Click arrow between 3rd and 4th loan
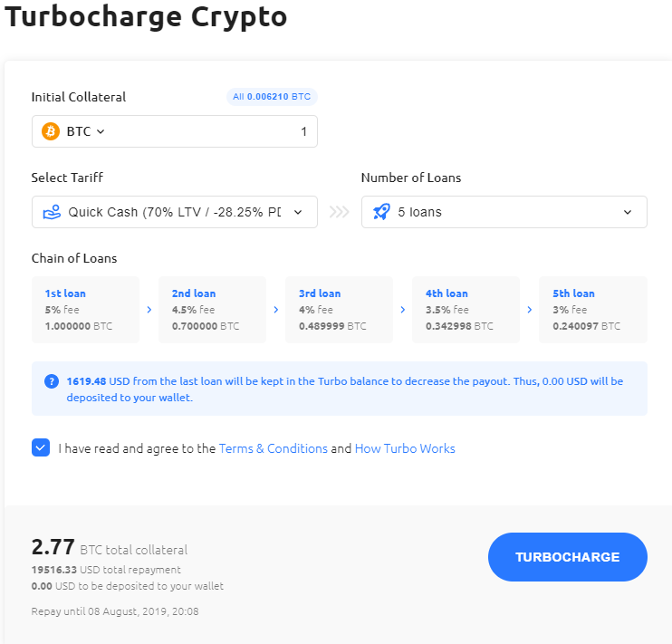This screenshot has width=672, height=644. pyautogui.click(x=403, y=310)
